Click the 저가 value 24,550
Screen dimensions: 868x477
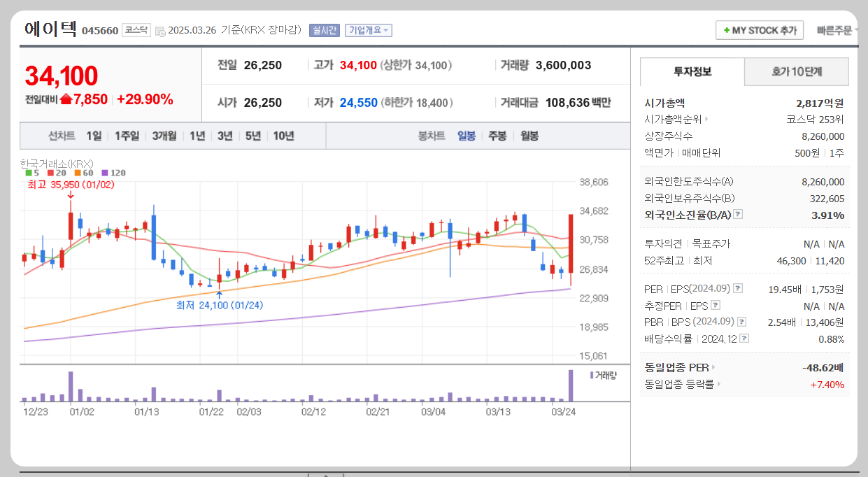tap(359, 103)
